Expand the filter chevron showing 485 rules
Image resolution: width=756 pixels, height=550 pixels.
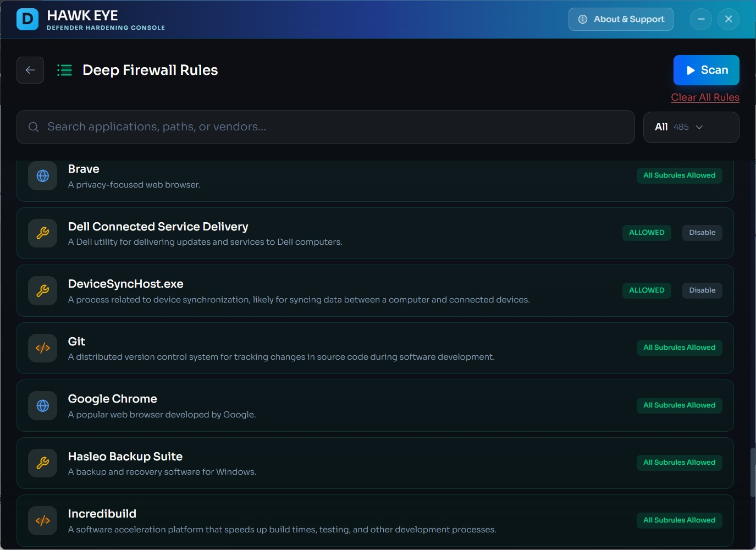(699, 127)
